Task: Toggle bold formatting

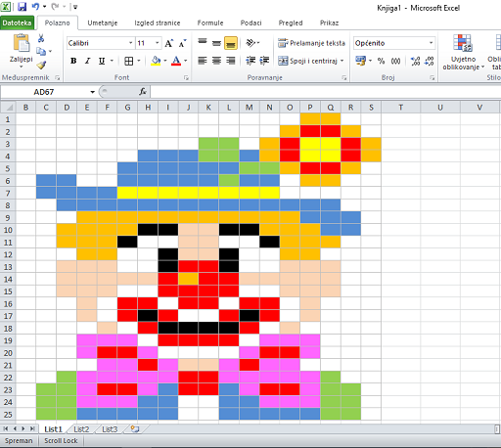Action: [x=73, y=61]
